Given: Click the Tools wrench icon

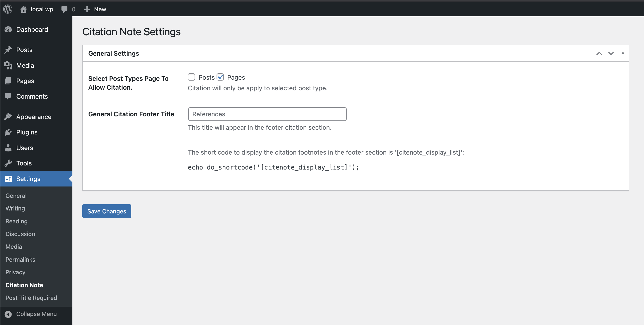Looking at the screenshot, I should pyautogui.click(x=8, y=163).
